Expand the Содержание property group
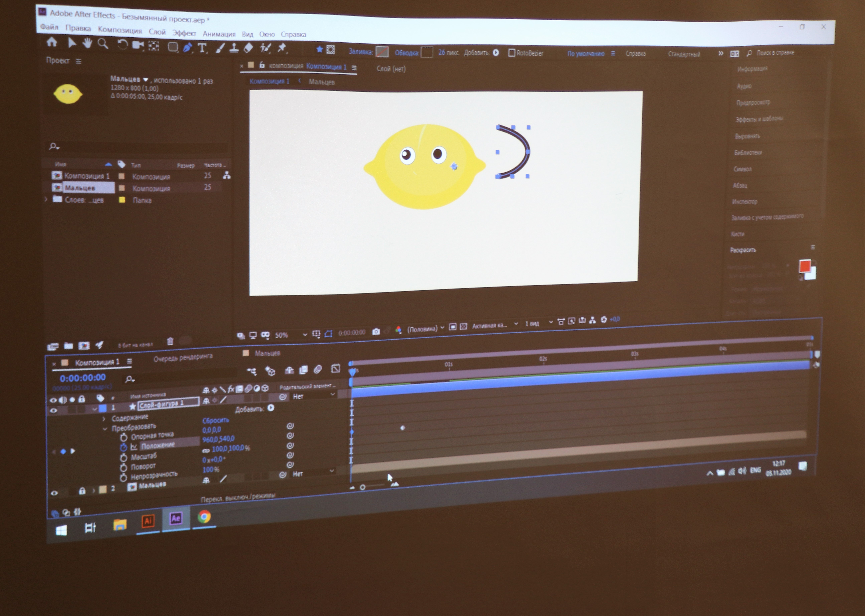This screenshot has width=865, height=616. [x=104, y=419]
